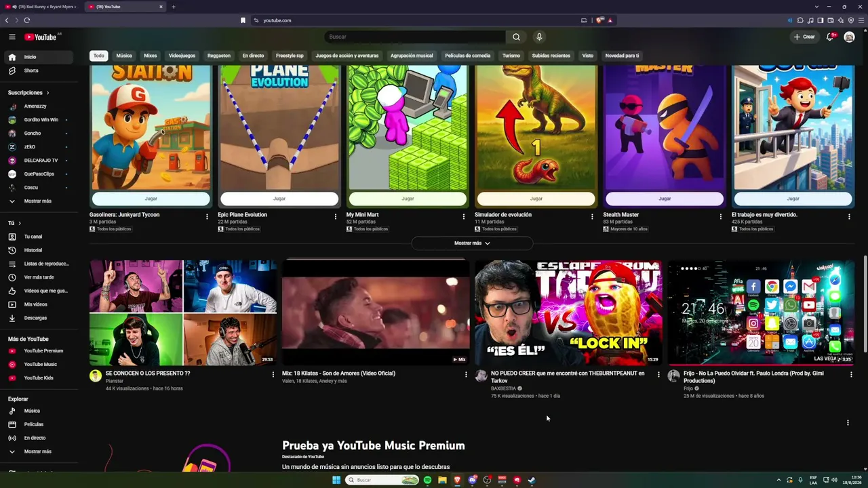Open options menu for Epic Plane Evolution

335,216
